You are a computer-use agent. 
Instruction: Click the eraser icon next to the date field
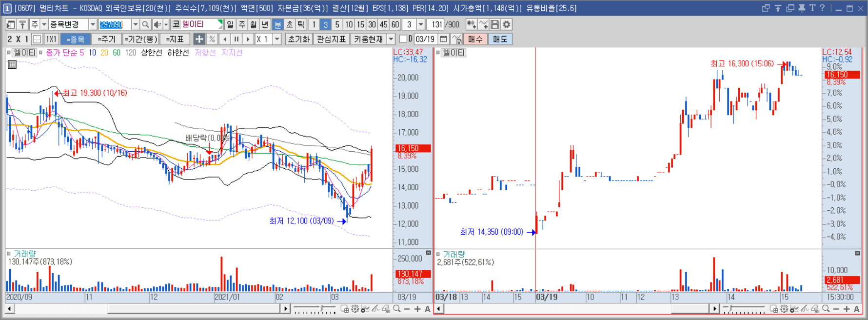pyautogui.click(x=456, y=39)
